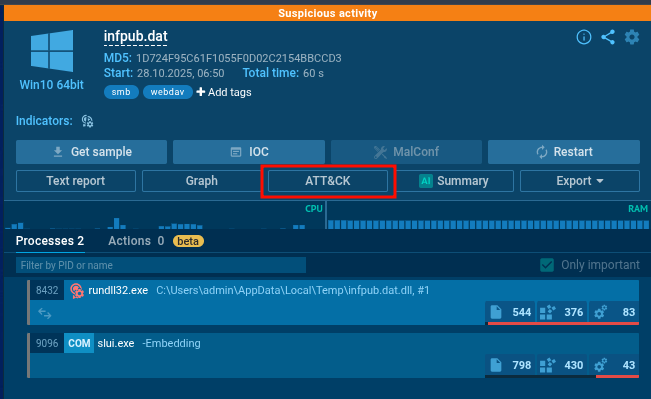Open registry count 376 for rundll32.exe
The image size is (651, 399).
[562, 312]
